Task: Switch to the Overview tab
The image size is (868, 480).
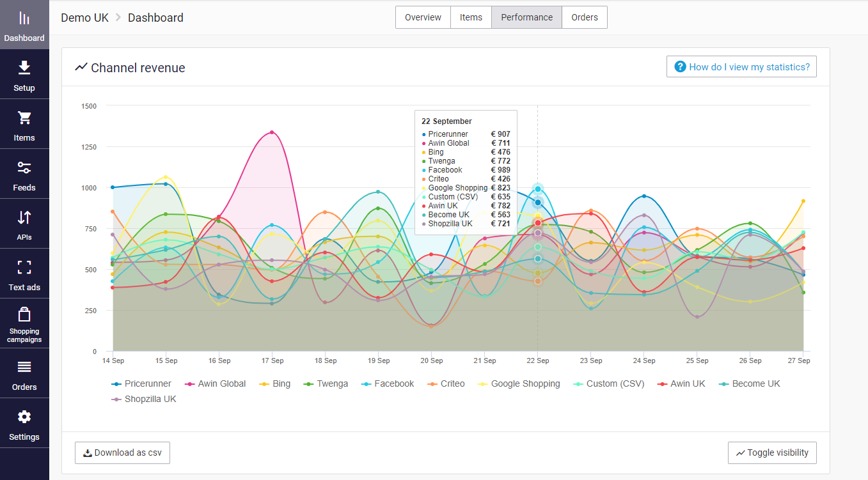Action: click(423, 17)
